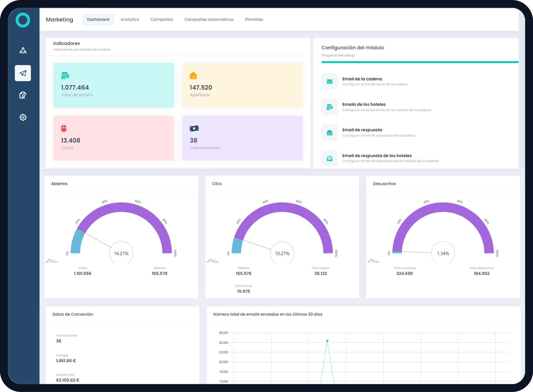
Task: Click the Email de respuesta open-envelope icon
Action: 329,133
